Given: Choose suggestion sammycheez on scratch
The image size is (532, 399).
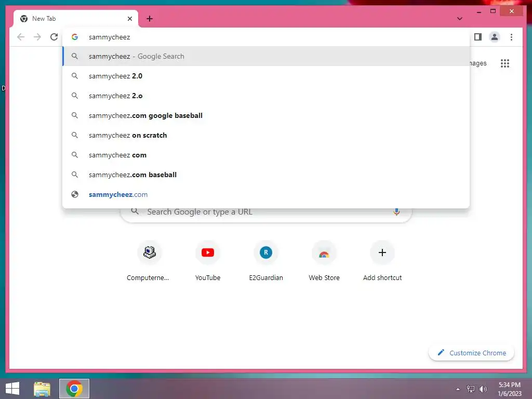Looking at the screenshot, I should (x=266, y=135).
